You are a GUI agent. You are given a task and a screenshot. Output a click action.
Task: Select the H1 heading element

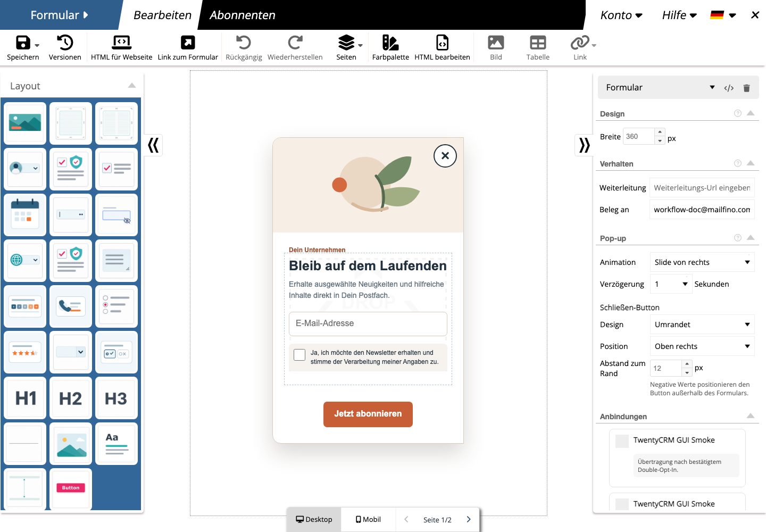[25, 397]
